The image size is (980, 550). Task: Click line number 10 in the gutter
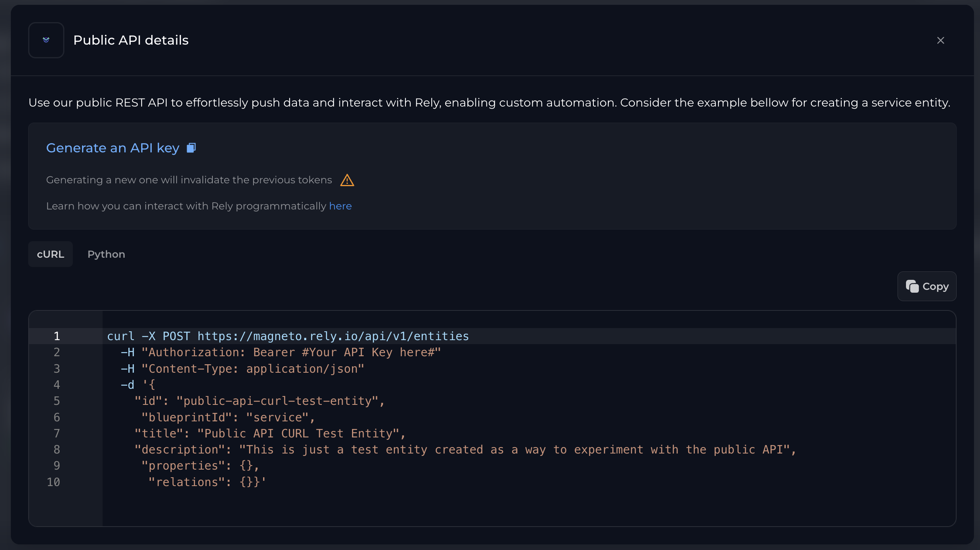point(54,482)
